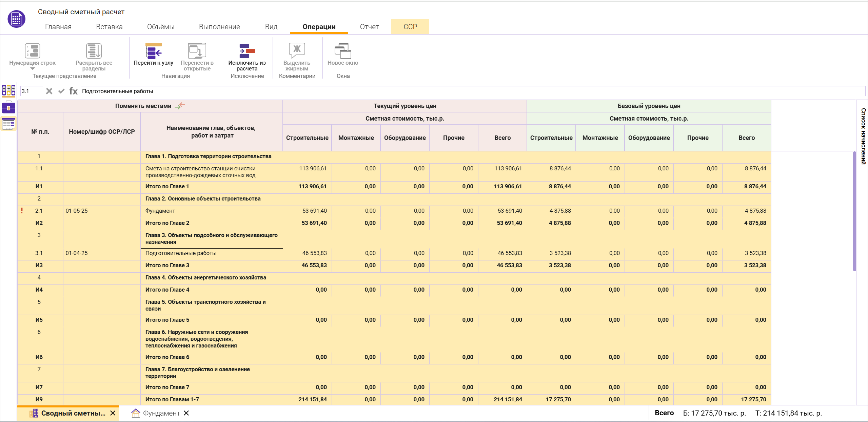Open a Новое окно
Screen dimensions: 868x422
tap(342, 51)
